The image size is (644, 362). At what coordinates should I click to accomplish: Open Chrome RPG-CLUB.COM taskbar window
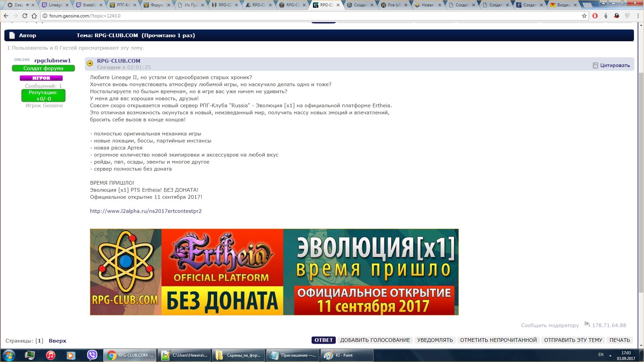click(x=130, y=355)
